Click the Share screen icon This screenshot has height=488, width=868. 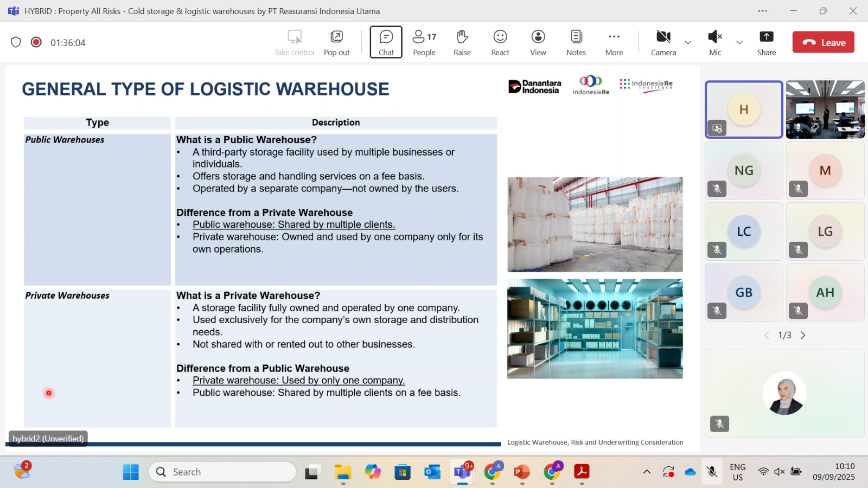point(766,42)
